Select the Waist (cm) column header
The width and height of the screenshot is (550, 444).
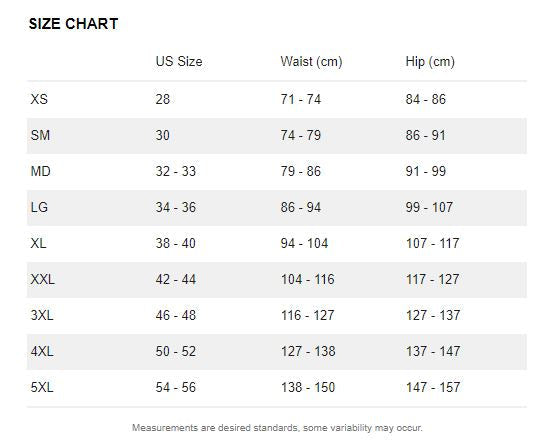(x=311, y=62)
